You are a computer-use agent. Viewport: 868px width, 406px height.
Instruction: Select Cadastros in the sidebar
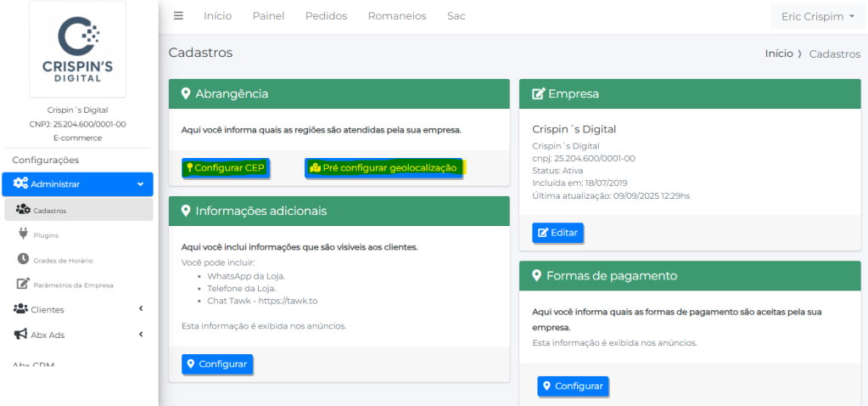point(50,210)
